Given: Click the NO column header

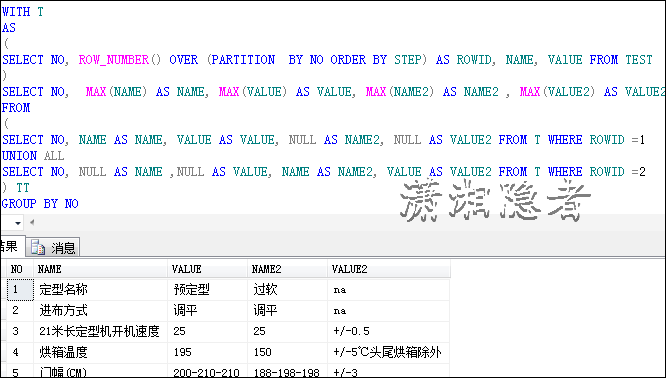Looking at the screenshot, I should (x=20, y=269).
